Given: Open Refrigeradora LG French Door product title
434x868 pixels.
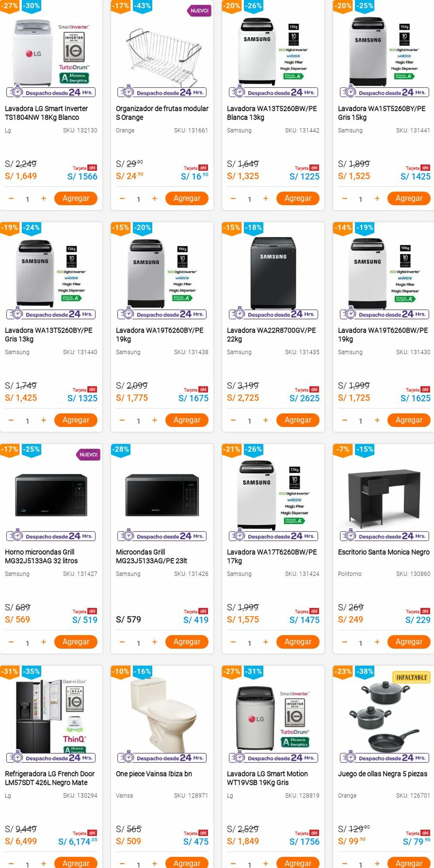Looking at the screenshot, I should (50, 778).
